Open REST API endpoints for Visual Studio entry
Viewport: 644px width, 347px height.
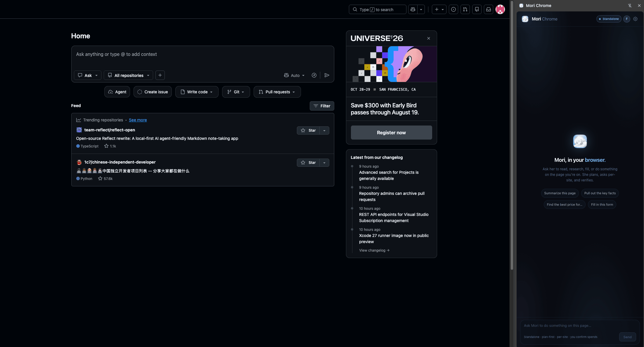[x=394, y=218]
